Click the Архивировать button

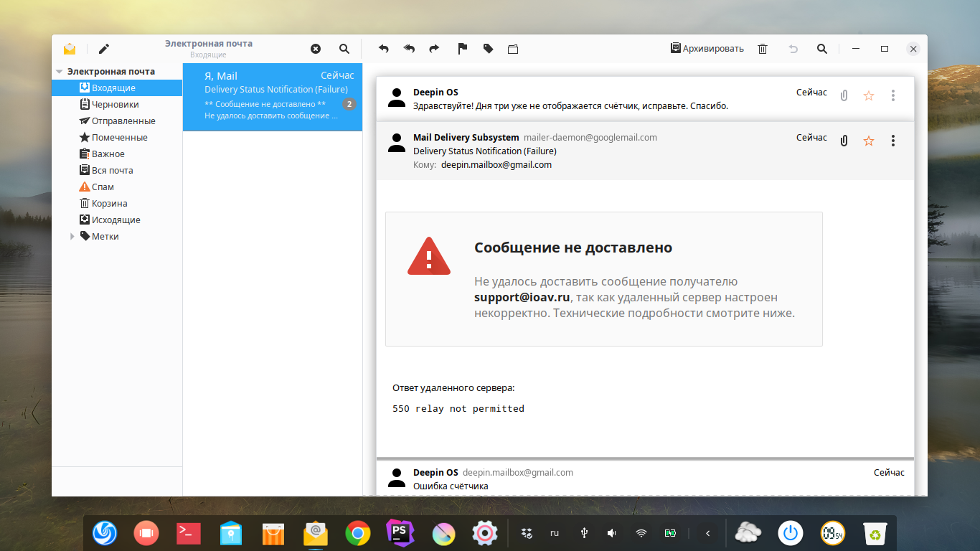[x=707, y=49]
